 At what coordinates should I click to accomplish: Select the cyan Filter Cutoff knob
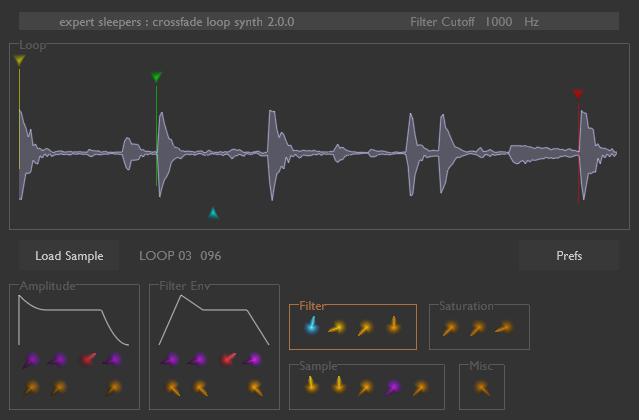[x=312, y=326]
